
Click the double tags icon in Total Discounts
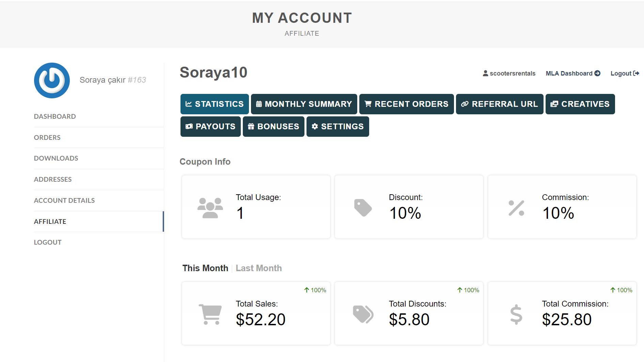pyautogui.click(x=363, y=314)
